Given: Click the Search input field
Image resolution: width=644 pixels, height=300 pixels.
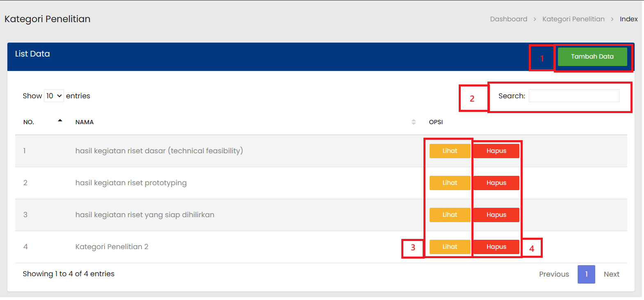Looking at the screenshot, I should 573,96.
